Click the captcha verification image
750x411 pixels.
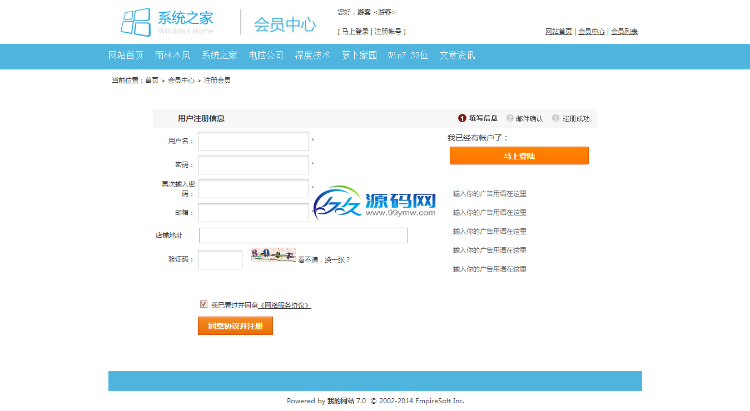[x=273, y=255]
